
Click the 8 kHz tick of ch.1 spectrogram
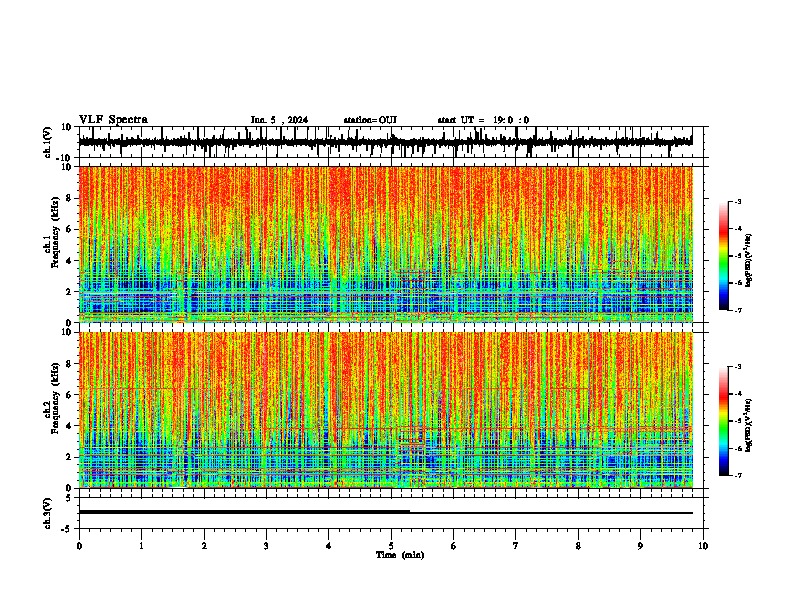pos(70,198)
